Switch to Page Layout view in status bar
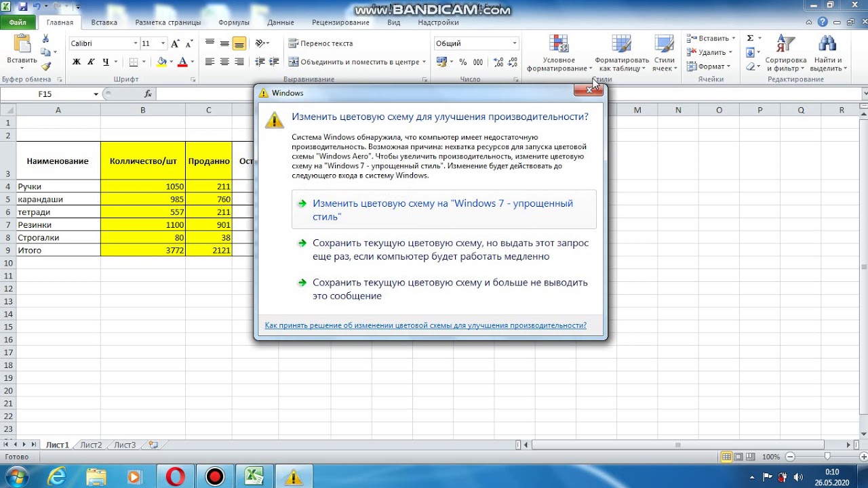This screenshot has width=868, height=488. (x=739, y=457)
